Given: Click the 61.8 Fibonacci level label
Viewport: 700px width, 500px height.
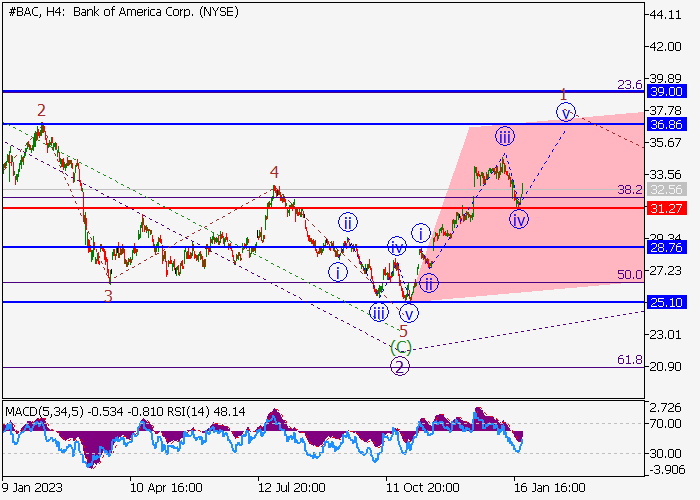Looking at the screenshot, I should (x=630, y=360).
